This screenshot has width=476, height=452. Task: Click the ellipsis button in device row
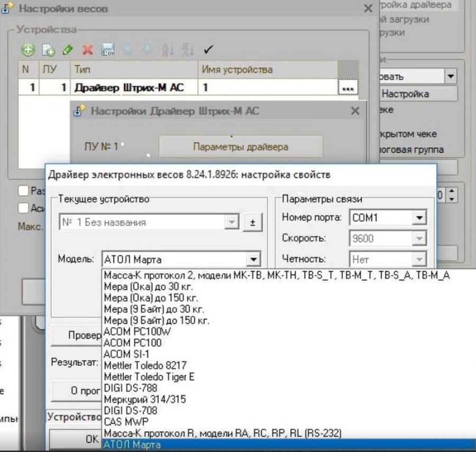pyautogui.click(x=347, y=87)
